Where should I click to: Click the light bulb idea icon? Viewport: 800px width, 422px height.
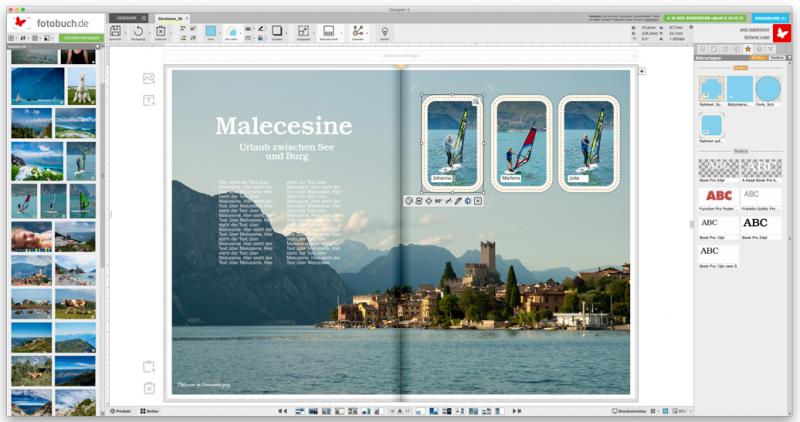tap(385, 31)
